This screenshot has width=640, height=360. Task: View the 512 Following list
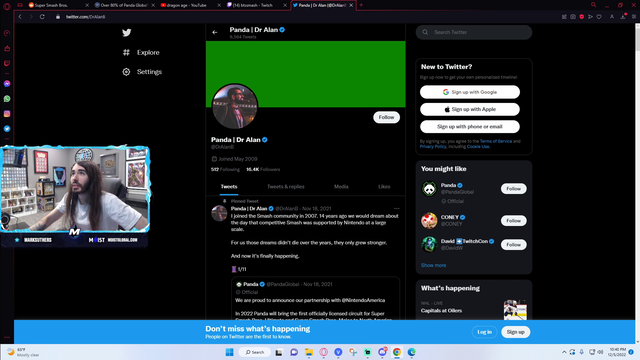(225, 169)
